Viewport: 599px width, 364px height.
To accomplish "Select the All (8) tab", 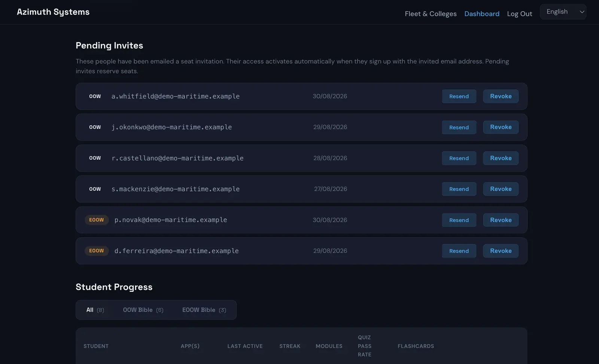I will (x=95, y=310).
